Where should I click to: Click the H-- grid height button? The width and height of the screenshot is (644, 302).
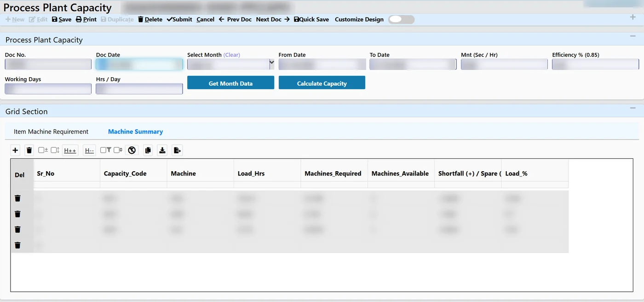click(x=89, y=150)
